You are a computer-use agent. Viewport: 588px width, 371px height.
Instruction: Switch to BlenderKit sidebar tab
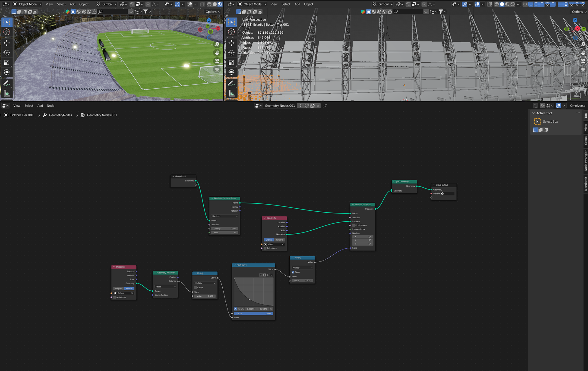pos(586,184)
